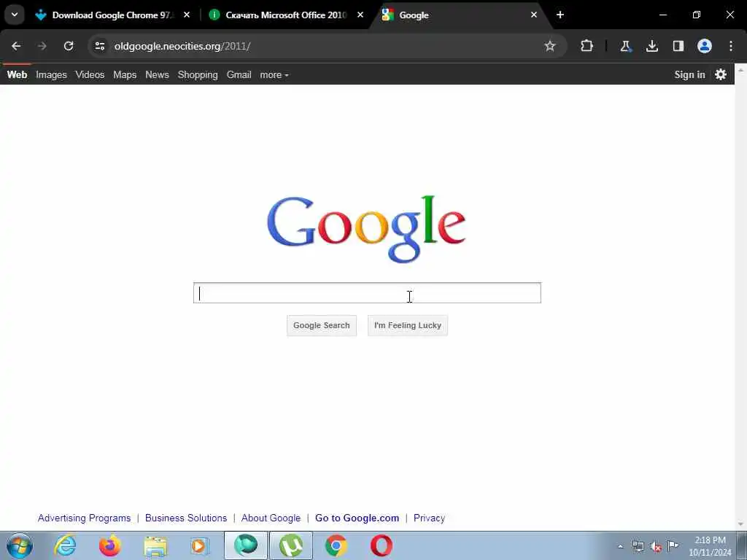The height and width of the screenshot is (560, 747).
Task: Select Web in Google navigation bar
Action: pos(18,75)
